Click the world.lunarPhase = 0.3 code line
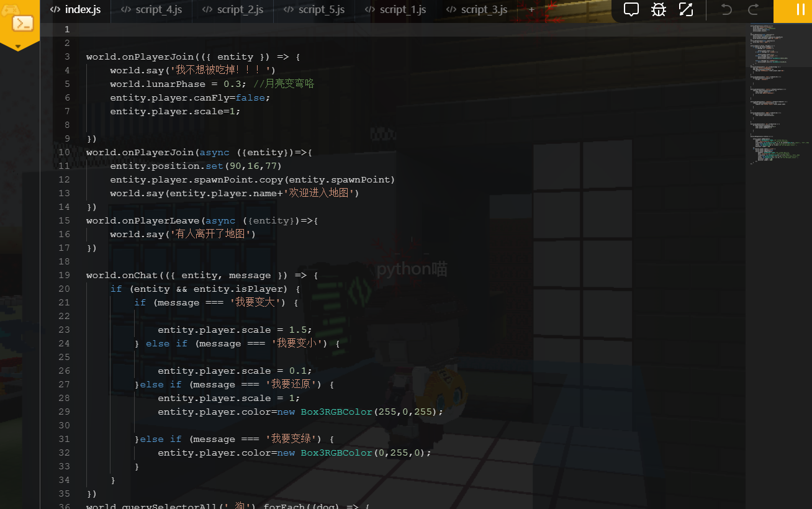812x509 pixels. point(212,84)
